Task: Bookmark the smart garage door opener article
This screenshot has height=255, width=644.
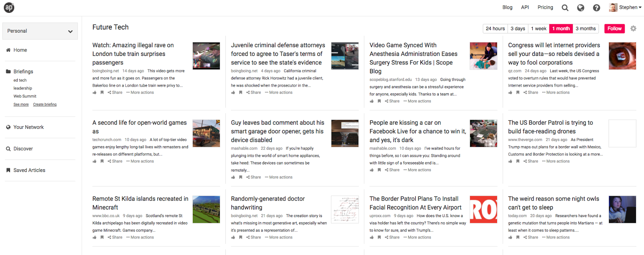Action: tap(241, 177)
